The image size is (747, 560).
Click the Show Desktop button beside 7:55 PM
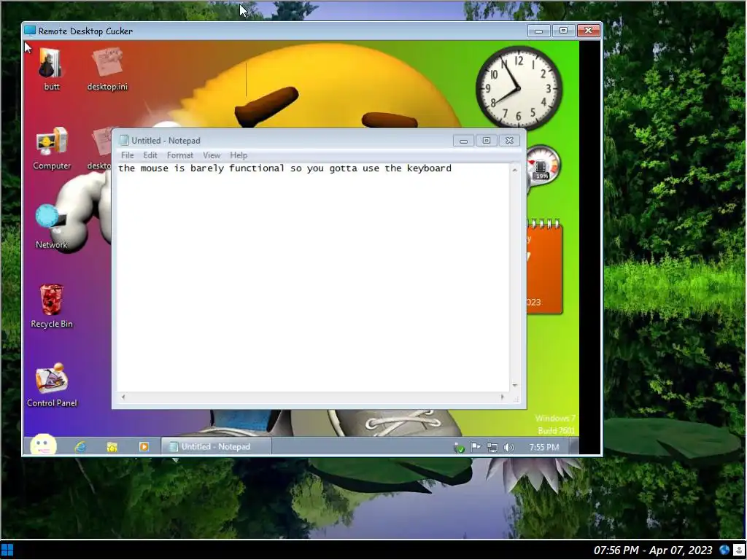(575, 447)
